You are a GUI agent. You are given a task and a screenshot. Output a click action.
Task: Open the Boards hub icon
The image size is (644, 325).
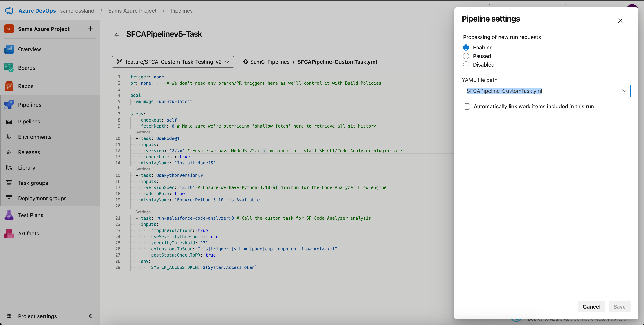pos(9,68)
